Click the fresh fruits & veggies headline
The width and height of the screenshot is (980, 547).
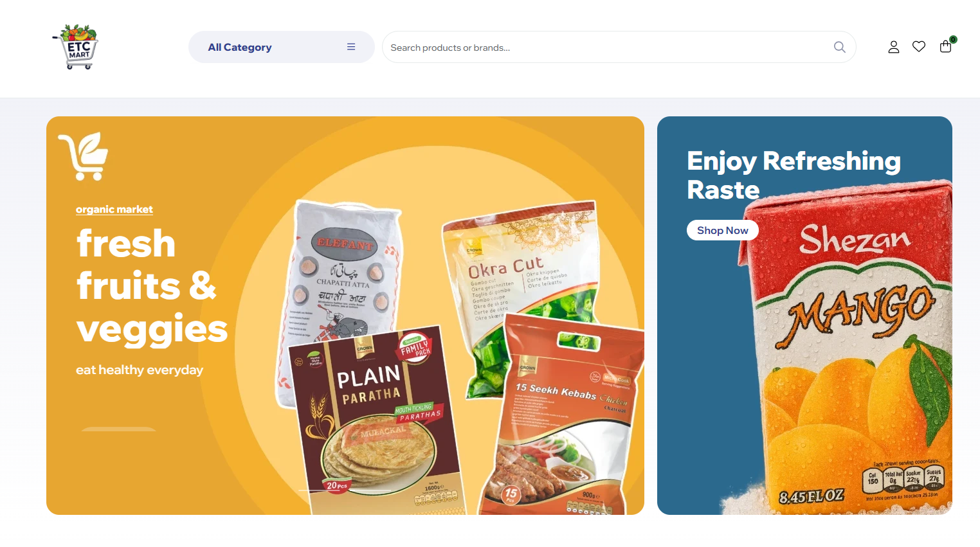152,286
